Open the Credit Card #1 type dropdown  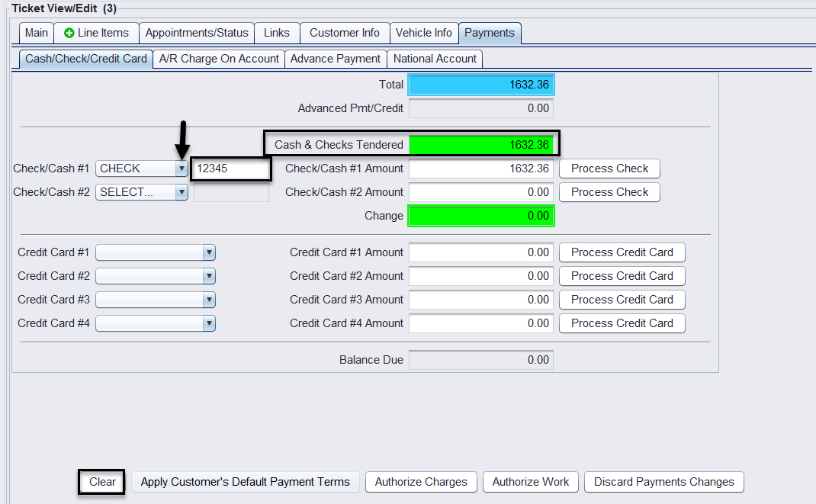(209, 252)
